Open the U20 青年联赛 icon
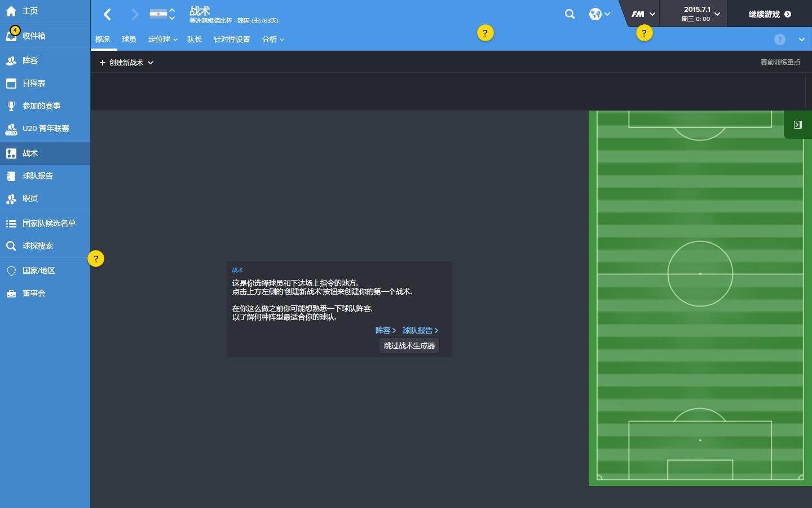The width and height of the screenshot is (812, 508). click(11, 129)
